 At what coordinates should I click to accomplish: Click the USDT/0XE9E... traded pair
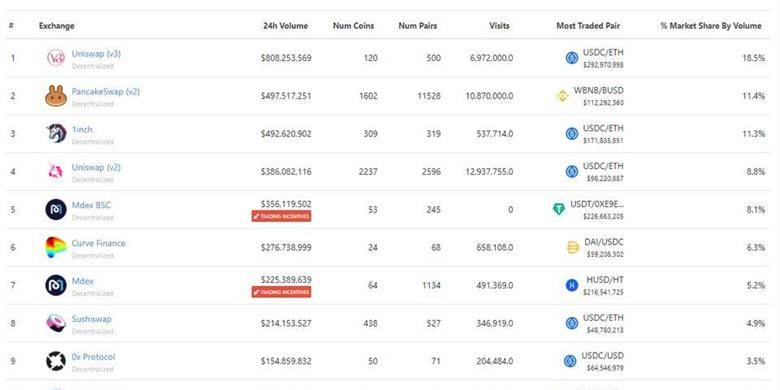pyautogui.click(x=597, y=204)
